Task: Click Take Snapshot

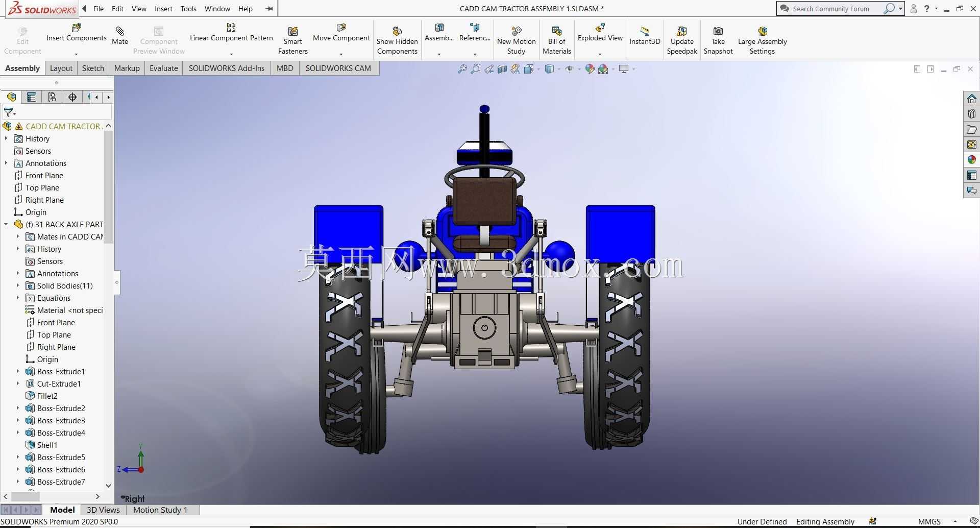Action: click(x=718, y=40)
